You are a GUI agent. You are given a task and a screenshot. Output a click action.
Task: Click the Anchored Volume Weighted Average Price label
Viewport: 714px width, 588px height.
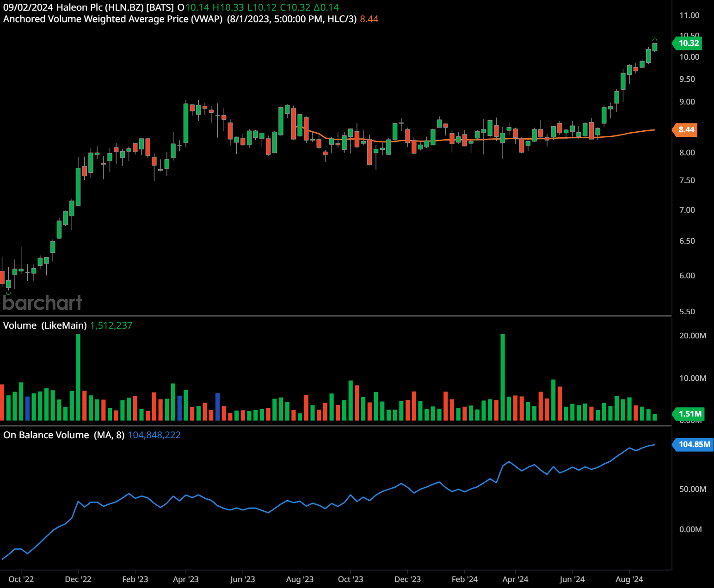[113, 19]
